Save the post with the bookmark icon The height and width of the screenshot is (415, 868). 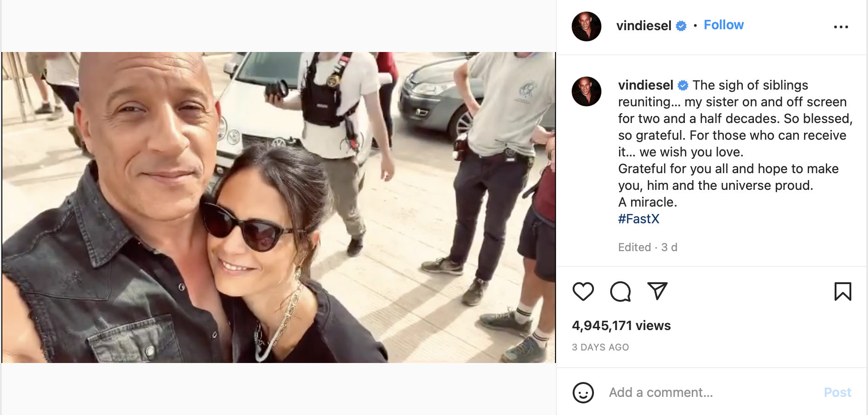pos(842,292)
